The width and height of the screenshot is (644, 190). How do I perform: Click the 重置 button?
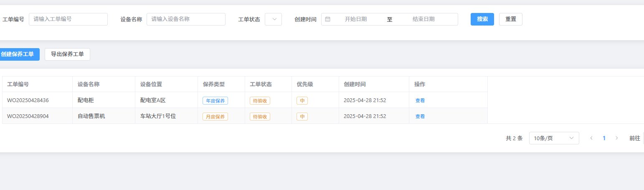(510, 19)
